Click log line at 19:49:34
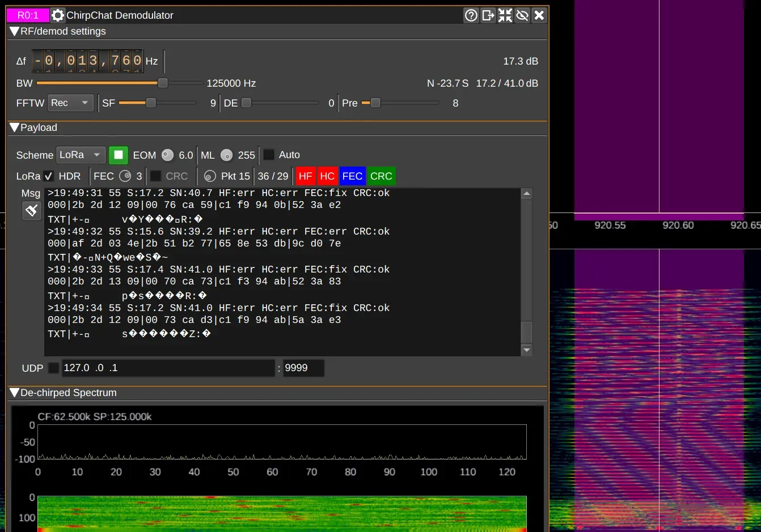The width and height of the screenshot is (761, 532). (x=219, y=308)
